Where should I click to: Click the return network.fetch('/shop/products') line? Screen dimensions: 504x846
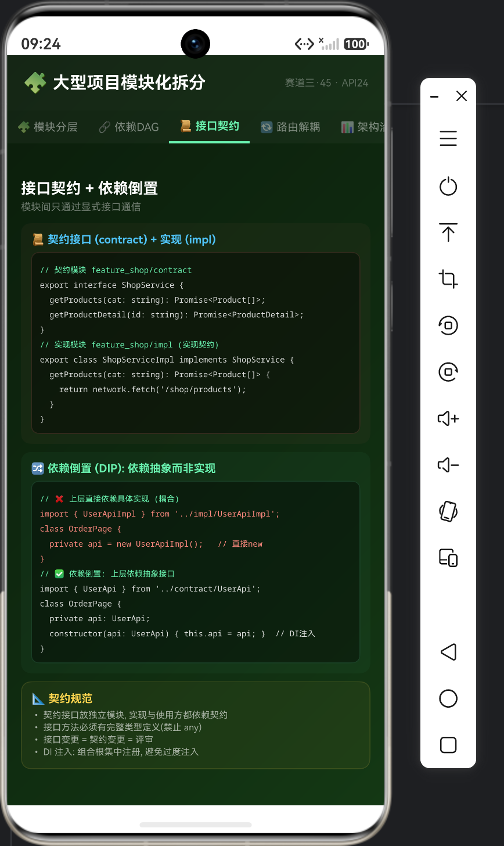[153, 389]
